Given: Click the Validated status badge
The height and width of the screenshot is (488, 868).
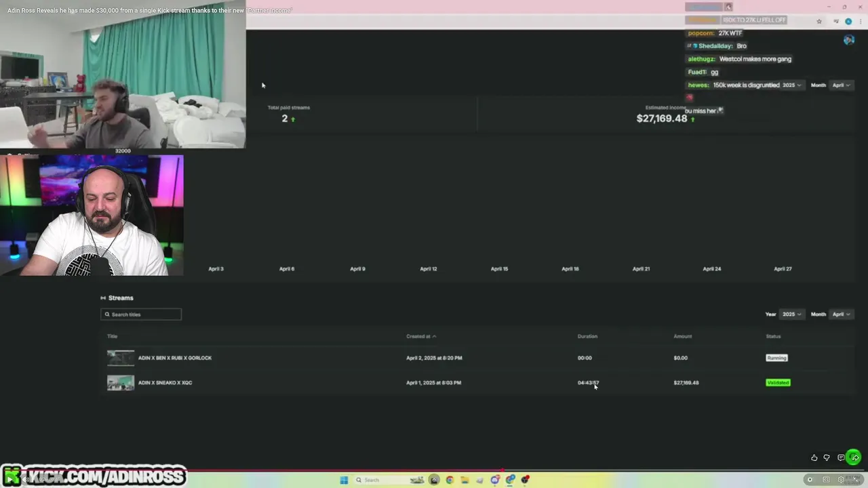Looking at the screenshot, I should [x=778, y=383].
